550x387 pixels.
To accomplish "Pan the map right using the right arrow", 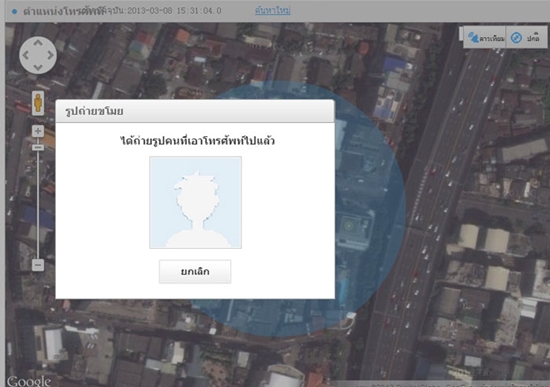I will (50, 55).
